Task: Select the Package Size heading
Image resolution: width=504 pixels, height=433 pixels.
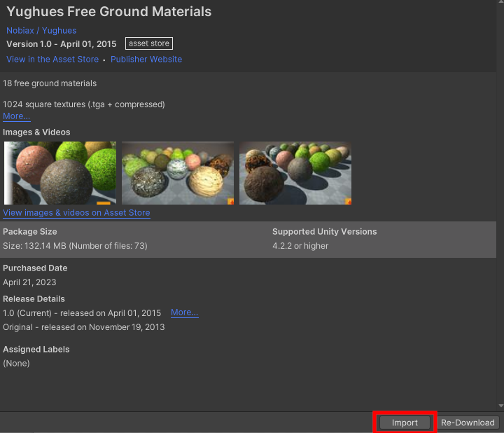Action: point(30,232)
